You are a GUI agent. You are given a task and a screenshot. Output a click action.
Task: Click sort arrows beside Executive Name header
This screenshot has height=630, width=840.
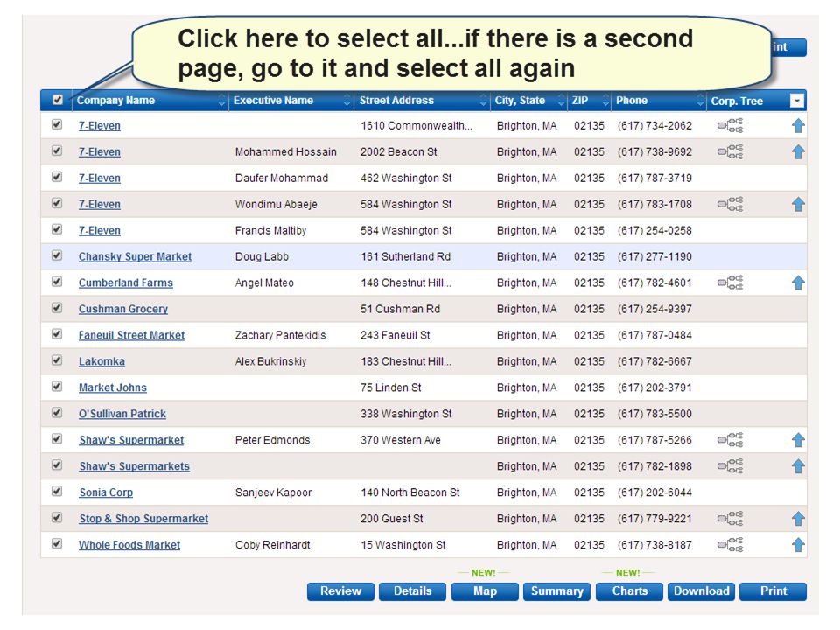click(x=347, y=100)
